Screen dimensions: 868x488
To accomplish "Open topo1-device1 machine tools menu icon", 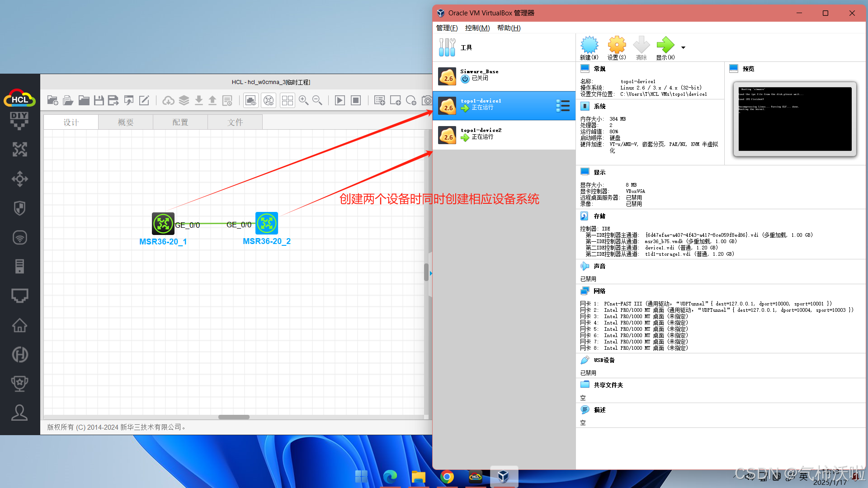I will (563, 106).
